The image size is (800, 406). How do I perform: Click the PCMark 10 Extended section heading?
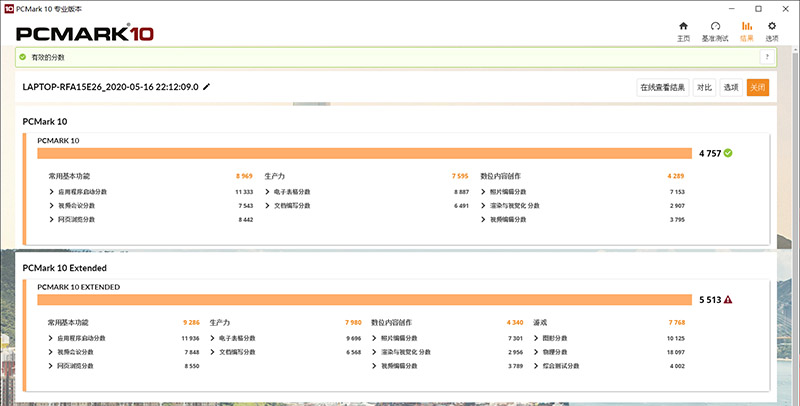pyautogui.click(x=64, y=268)
